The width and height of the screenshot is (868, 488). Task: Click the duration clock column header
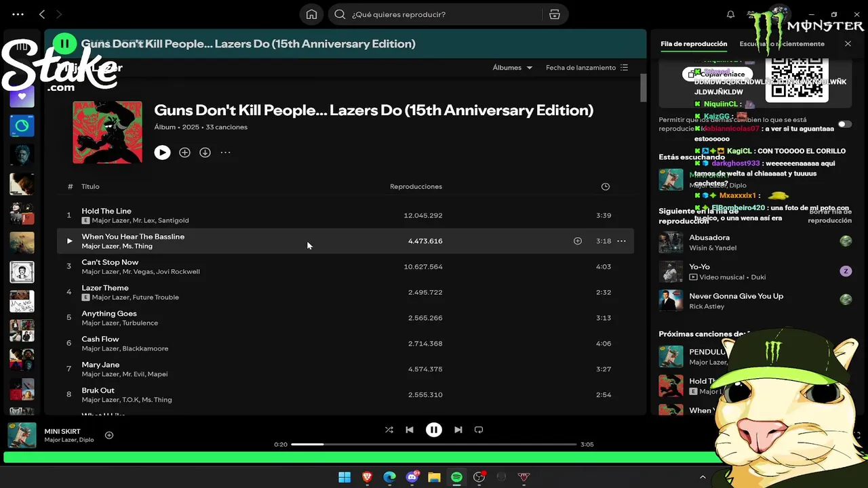(x=606, y=186)
